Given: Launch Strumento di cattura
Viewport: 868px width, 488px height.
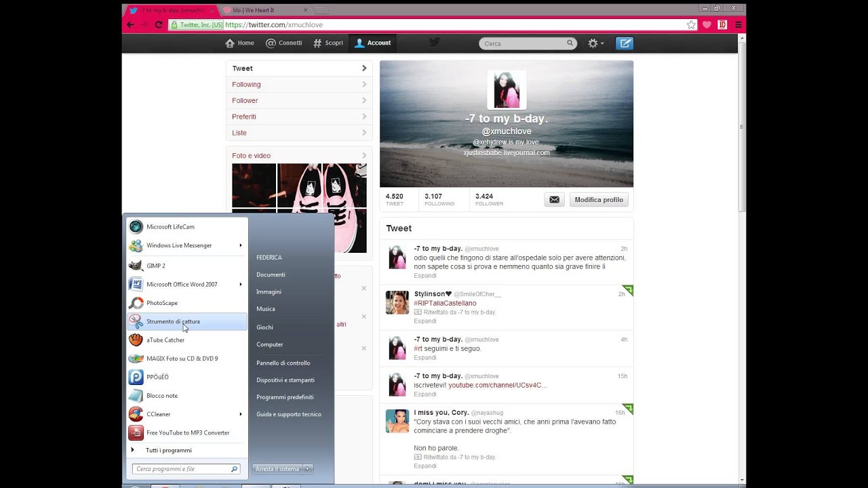Looking at the screenshot, I should tap(187, 321).
